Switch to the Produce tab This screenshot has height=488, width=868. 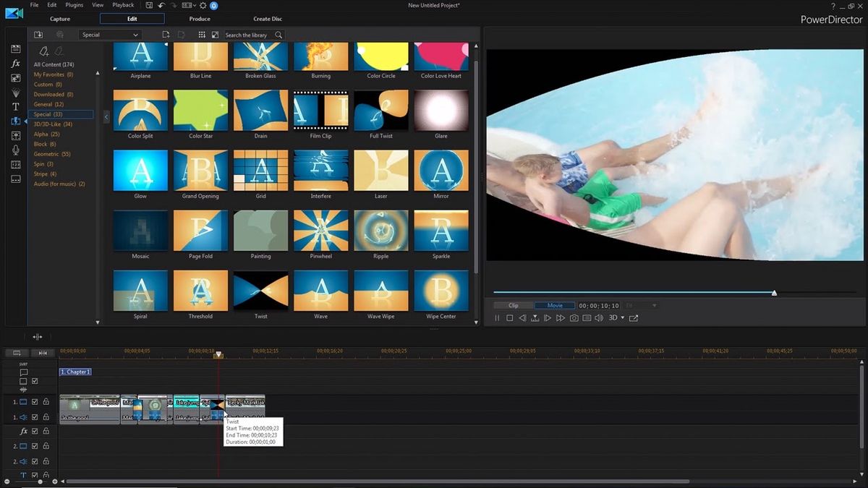tap(200, 19)
